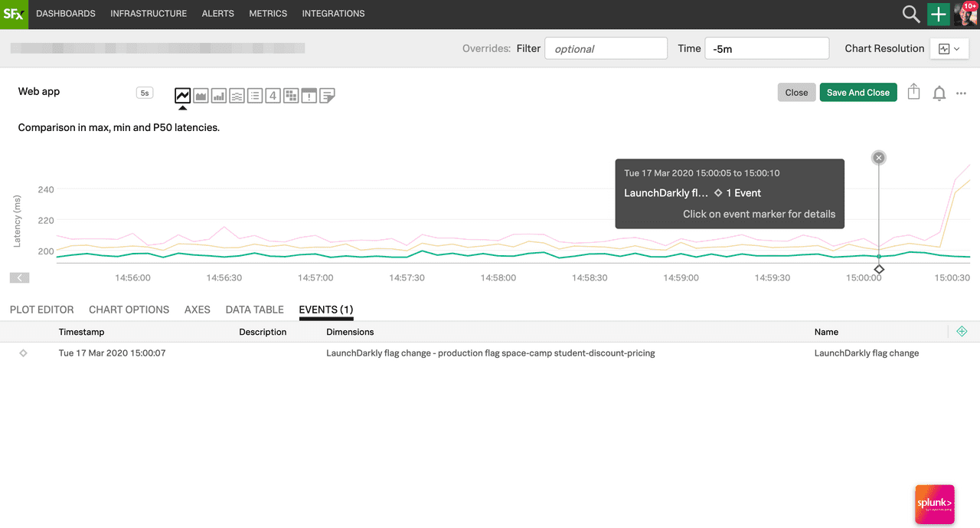Switch to the DATA TABLE tab

coord(254,310)
